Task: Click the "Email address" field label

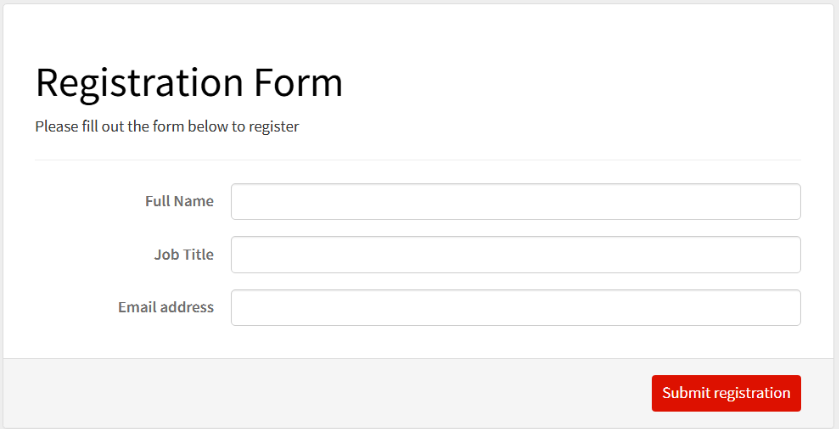Action: [165, 307]
